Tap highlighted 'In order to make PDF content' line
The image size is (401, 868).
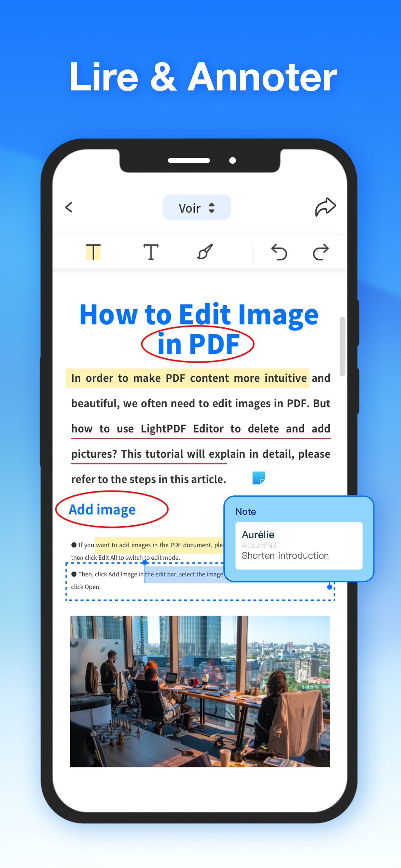(x=187, y=378)
